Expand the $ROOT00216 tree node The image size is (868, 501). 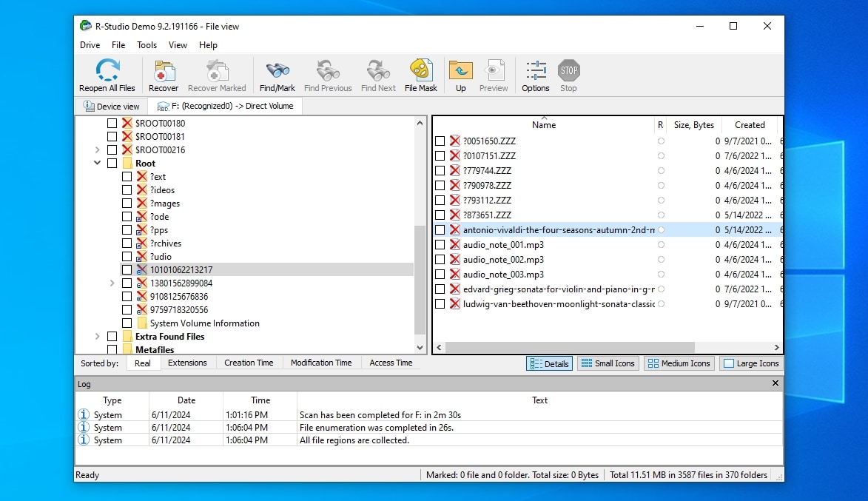pos(98,150)
